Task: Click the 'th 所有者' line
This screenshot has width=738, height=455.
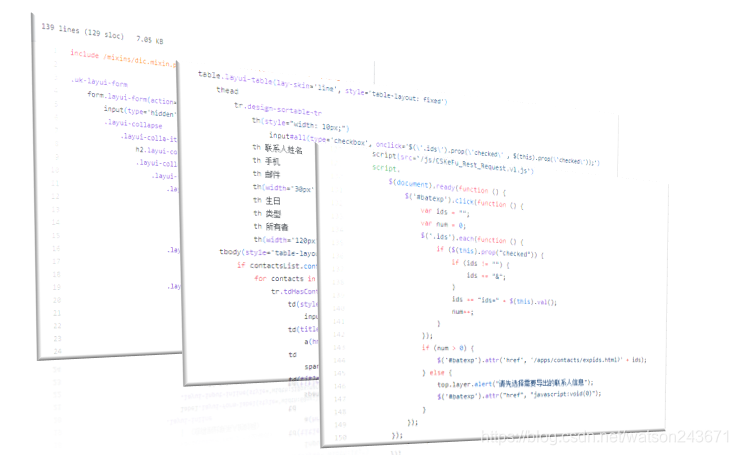Action: click(x=271, y=227)
